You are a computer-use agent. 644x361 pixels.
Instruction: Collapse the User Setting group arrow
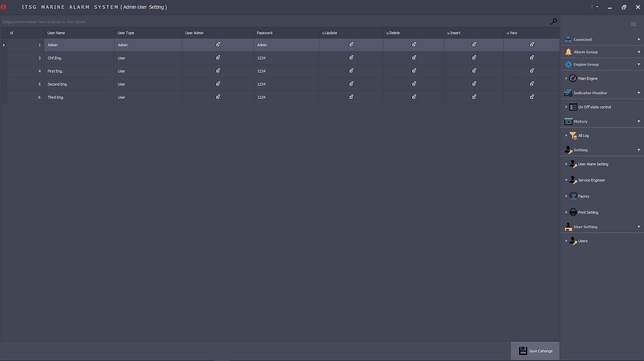(x=639, y=227)
